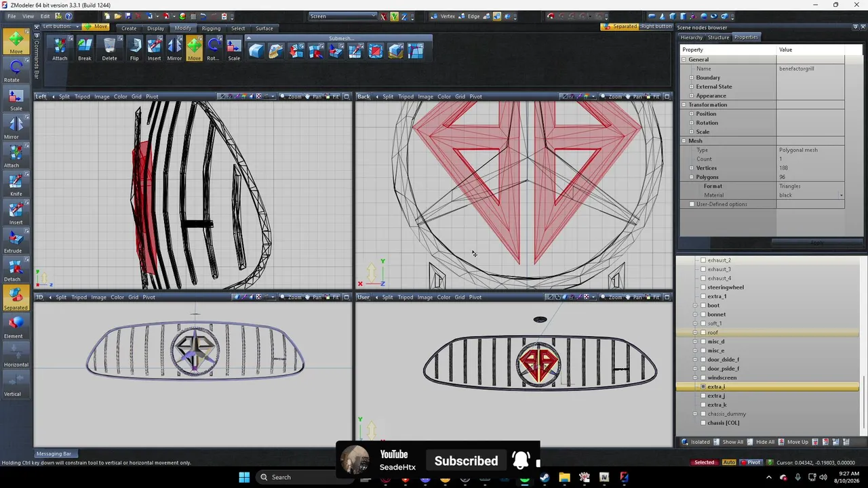The image size is (868, 488).
Task: Click the Delete trash can tool
Action: (109, 49)
